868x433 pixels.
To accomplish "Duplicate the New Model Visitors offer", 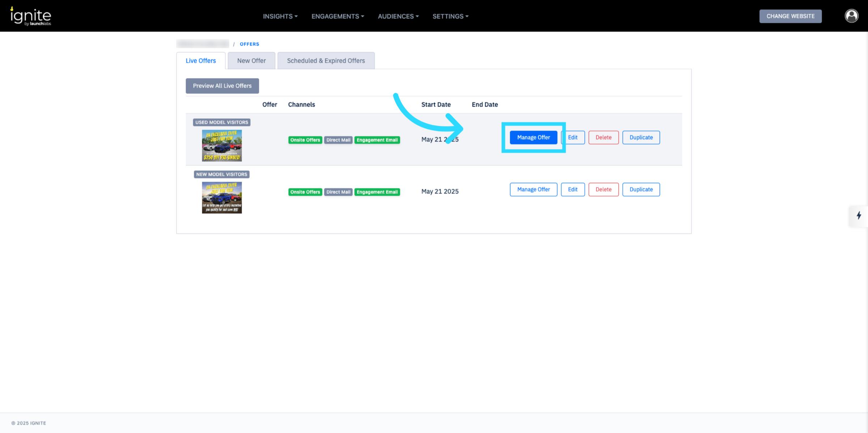I will pos(641,190).
